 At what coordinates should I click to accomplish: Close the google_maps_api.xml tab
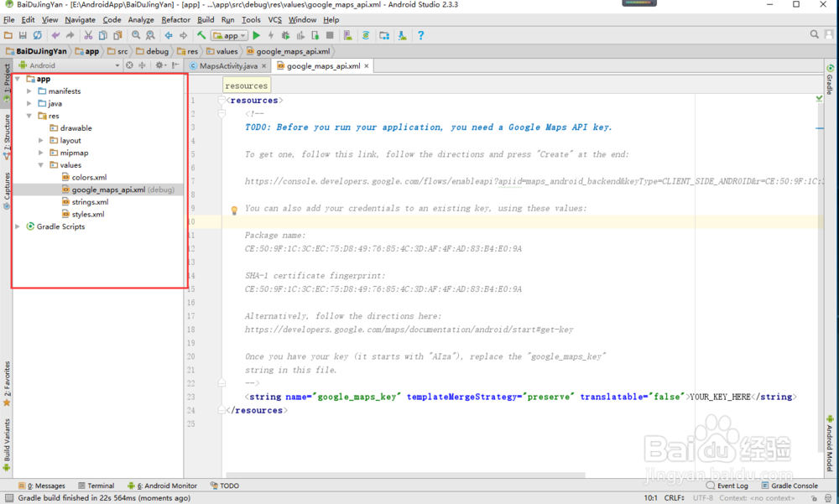pyautogui.click(x=367, y=65)
